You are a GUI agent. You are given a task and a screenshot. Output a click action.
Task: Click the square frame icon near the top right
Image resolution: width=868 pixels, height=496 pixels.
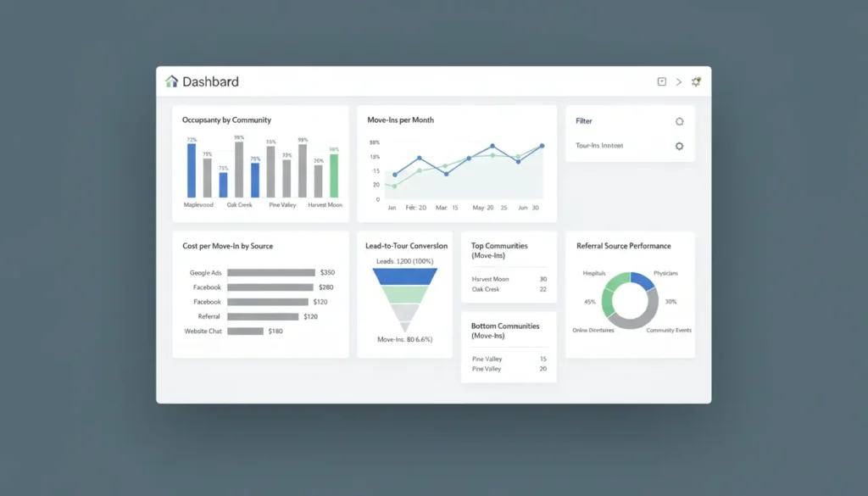pyautogui.click(x=660, y=81)
